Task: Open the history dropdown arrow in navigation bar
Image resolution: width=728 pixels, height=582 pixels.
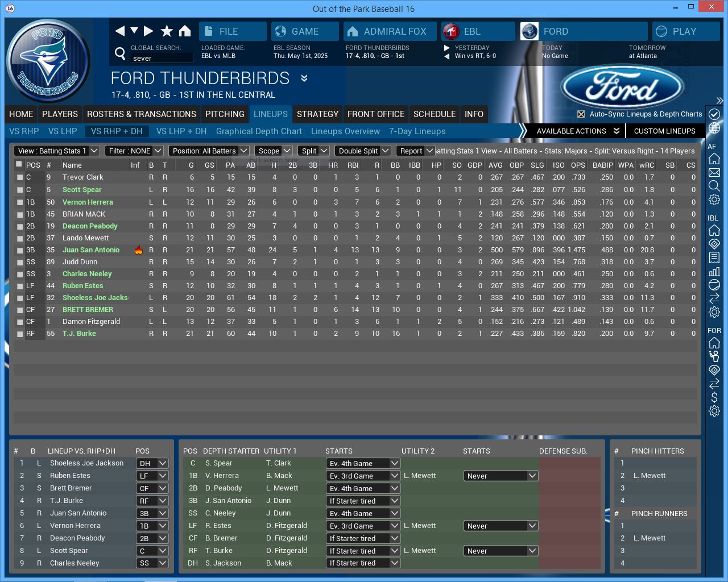Action: (x=134, y=31)
